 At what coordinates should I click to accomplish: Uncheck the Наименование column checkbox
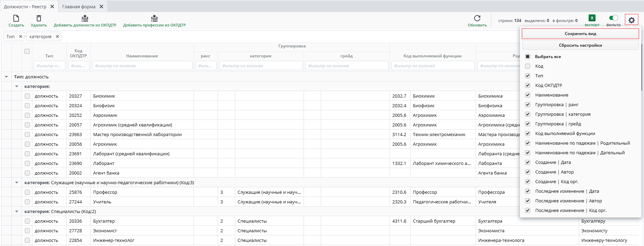(528, 95)
